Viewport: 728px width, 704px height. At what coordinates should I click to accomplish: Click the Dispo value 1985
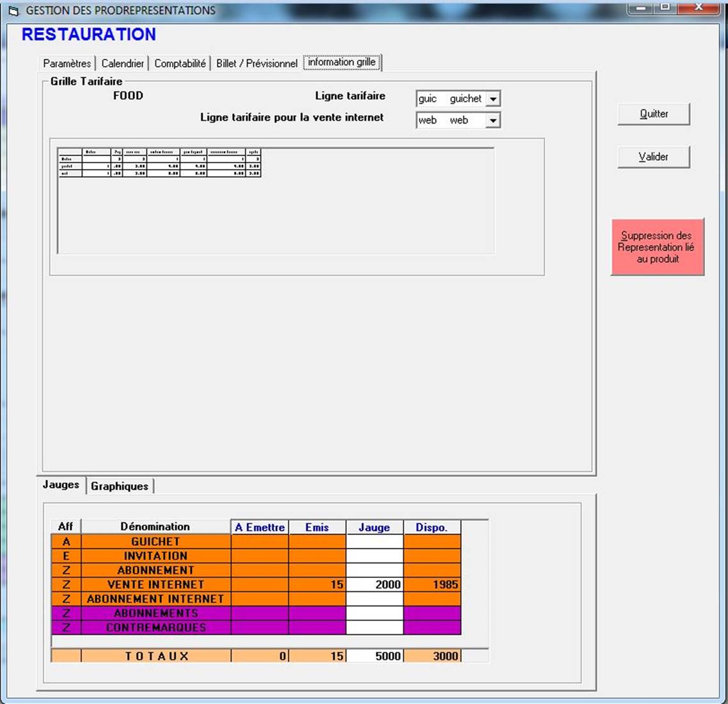pyautogui.click(x=432, y=585)
